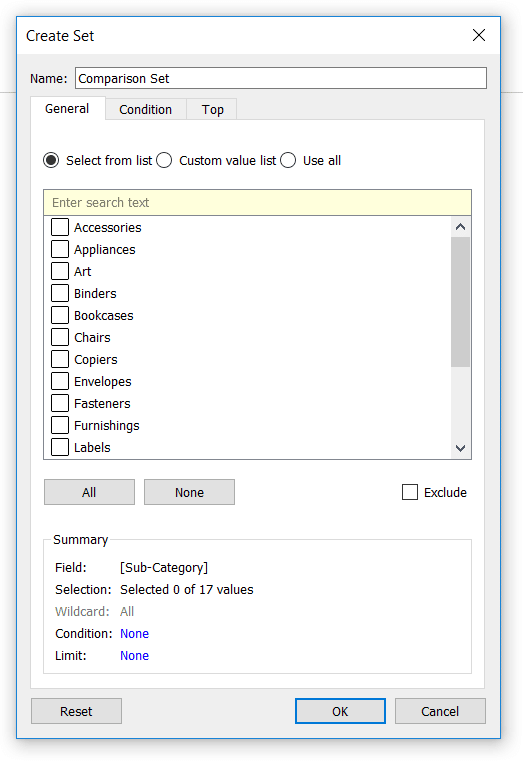Confirm with the OK button
This screenshot has width=523, height=763.
tap(340, 711)
